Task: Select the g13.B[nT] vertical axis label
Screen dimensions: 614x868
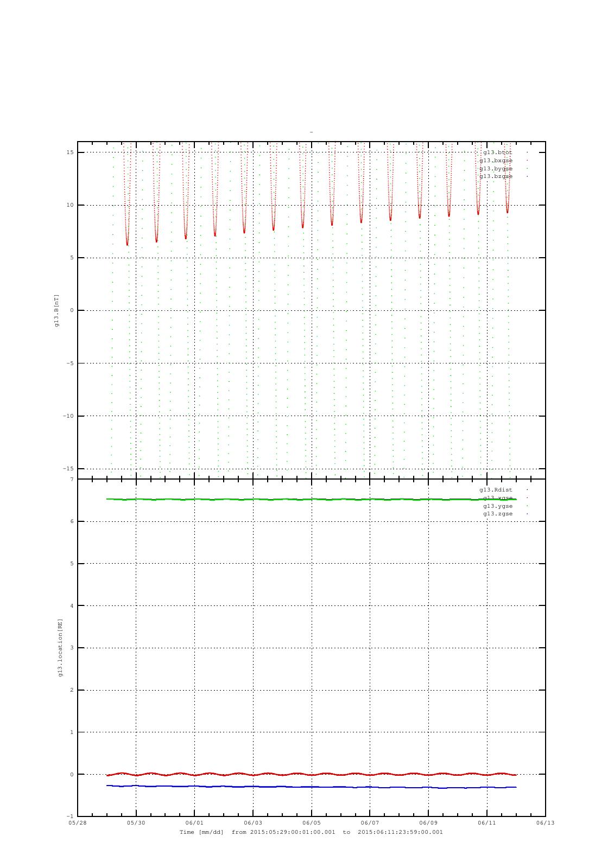Action: pyautogui.click(x=56, y=310)
